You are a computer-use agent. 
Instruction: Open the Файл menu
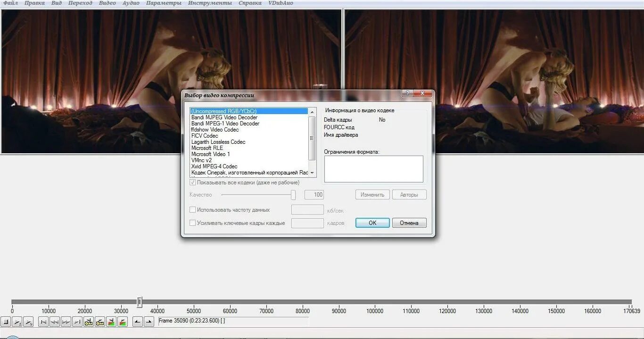pos(10,3)
